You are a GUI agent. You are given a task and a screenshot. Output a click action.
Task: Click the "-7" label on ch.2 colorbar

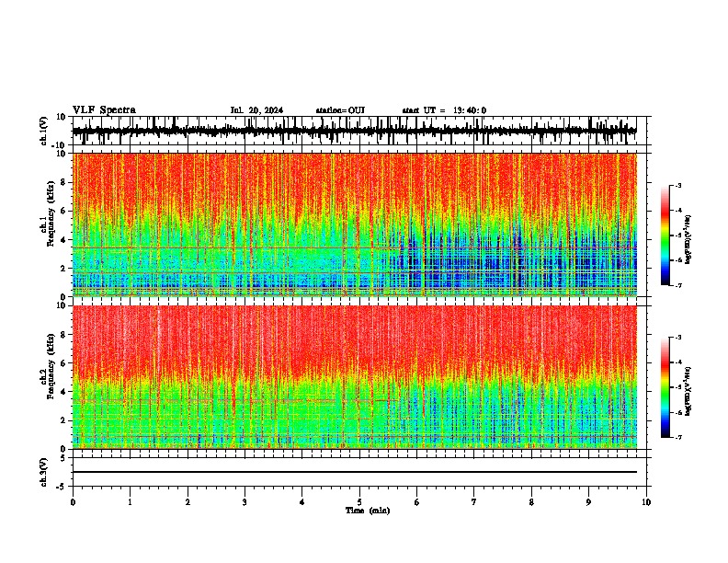[x=677, y=437]
